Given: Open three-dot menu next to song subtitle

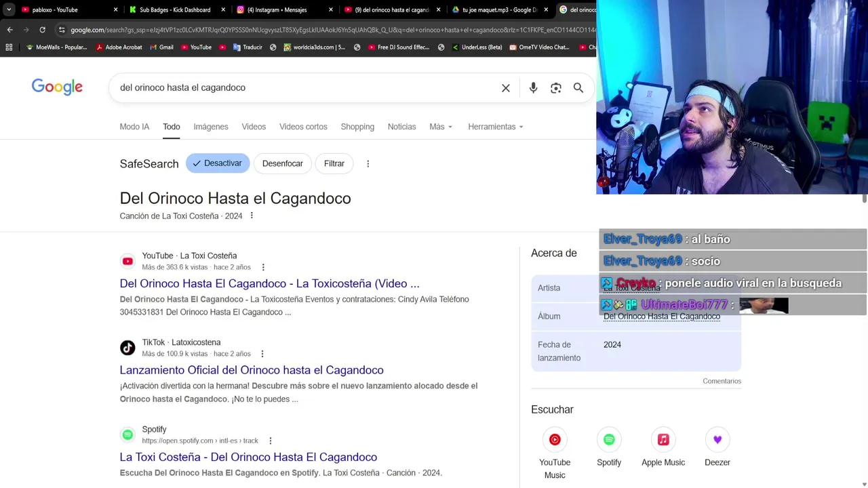Looking at the screenshot, I should tap(252, 216).
